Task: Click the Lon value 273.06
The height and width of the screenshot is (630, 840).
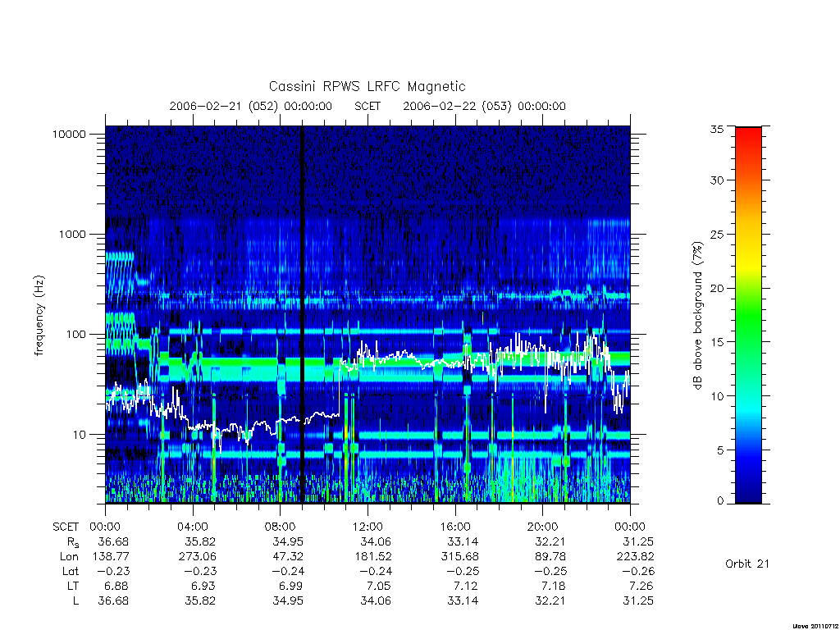Action: [x=197, y=557]
